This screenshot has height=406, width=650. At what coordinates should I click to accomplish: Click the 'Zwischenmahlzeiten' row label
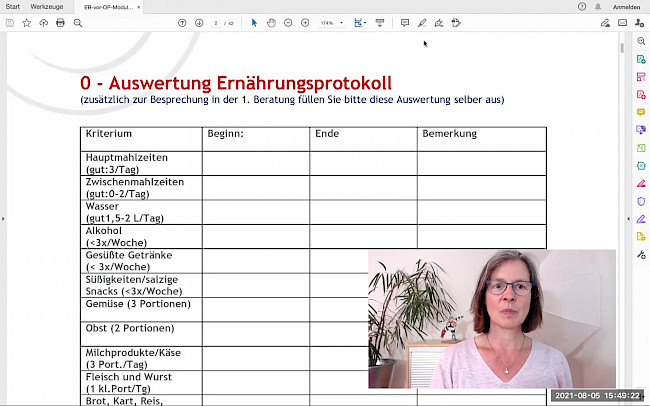coord(135,182)
